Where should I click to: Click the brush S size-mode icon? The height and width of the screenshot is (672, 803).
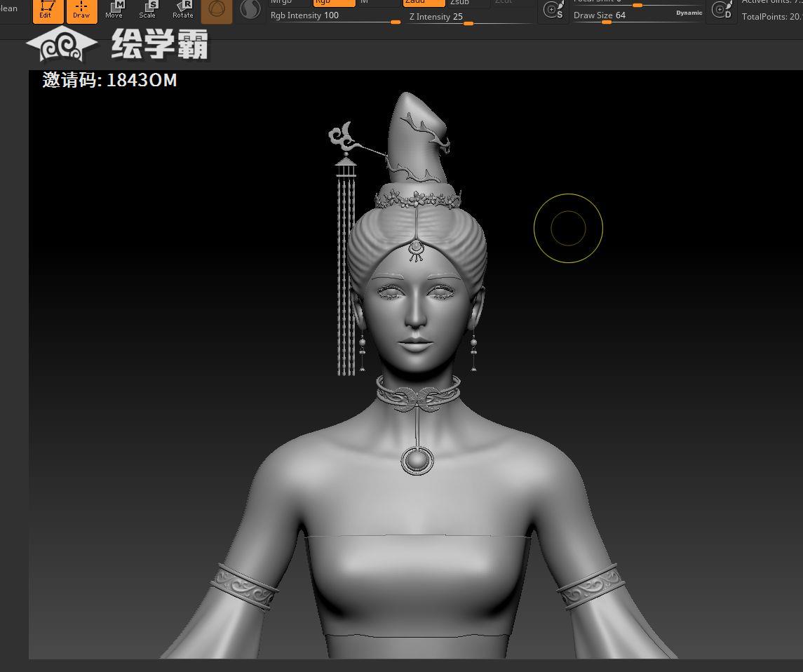point(553,11)
